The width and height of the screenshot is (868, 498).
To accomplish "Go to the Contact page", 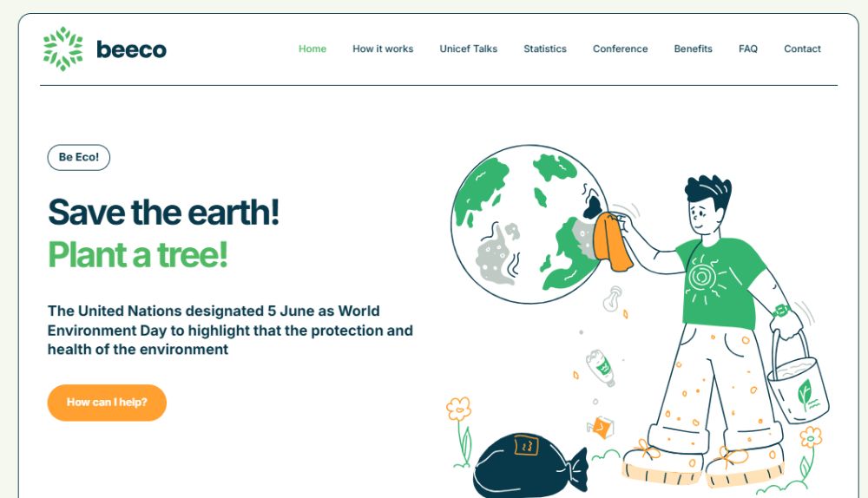I will (802, 49).
